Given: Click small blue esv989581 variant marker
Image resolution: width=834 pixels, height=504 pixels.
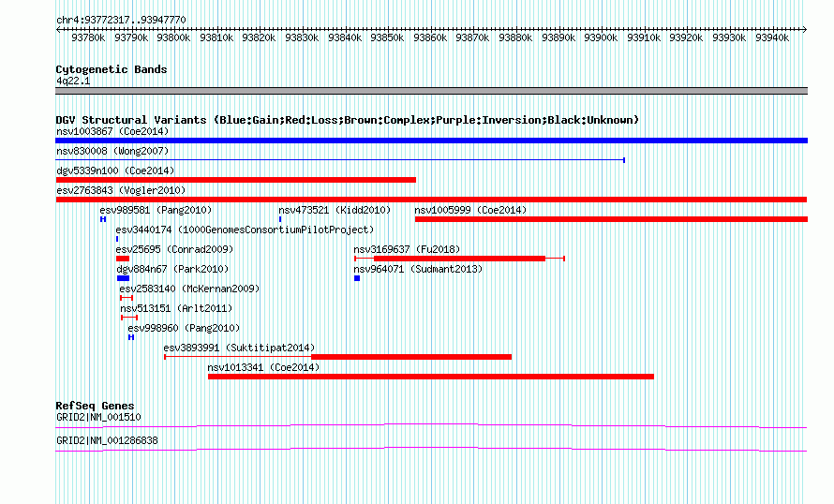Looking at the screenshot, I should point(103,219).
